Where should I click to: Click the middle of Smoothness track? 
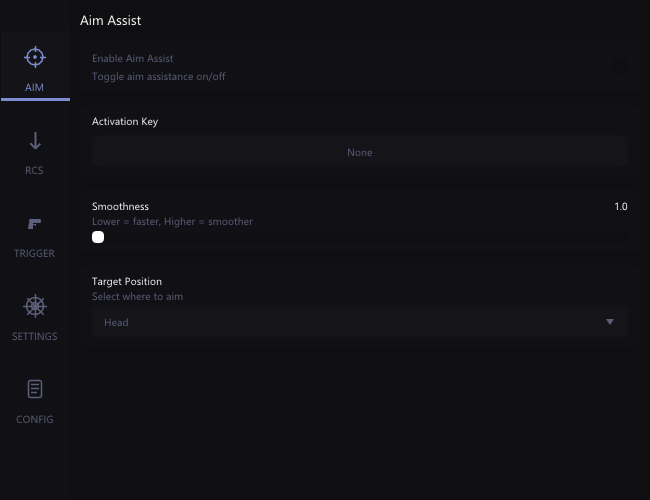point(359,237)
